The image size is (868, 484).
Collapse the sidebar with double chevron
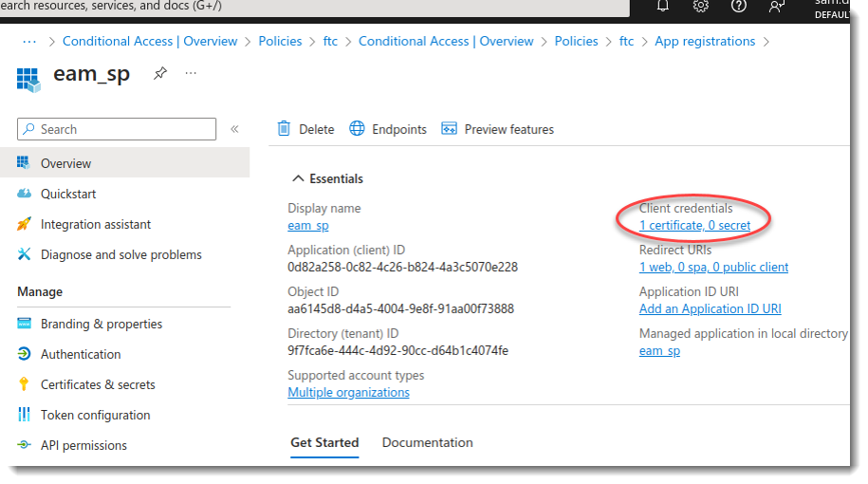click(x=234, y=129)
